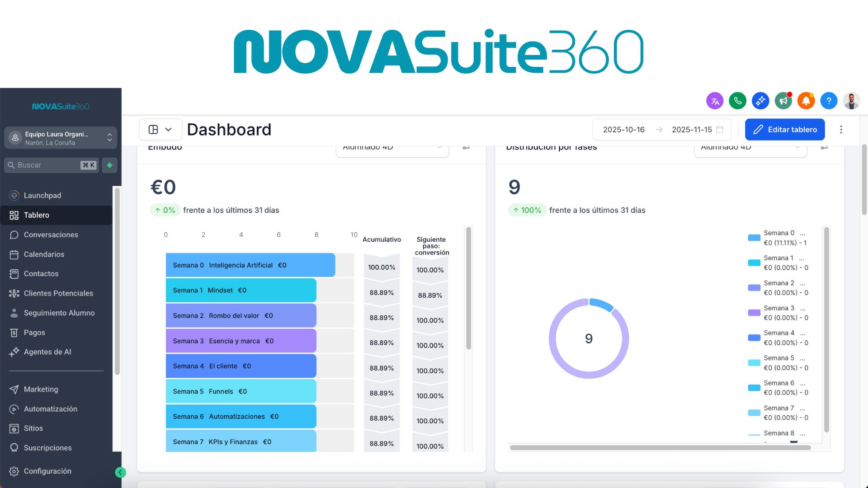Open Clientes Potenciales in the sidebar

58,293
